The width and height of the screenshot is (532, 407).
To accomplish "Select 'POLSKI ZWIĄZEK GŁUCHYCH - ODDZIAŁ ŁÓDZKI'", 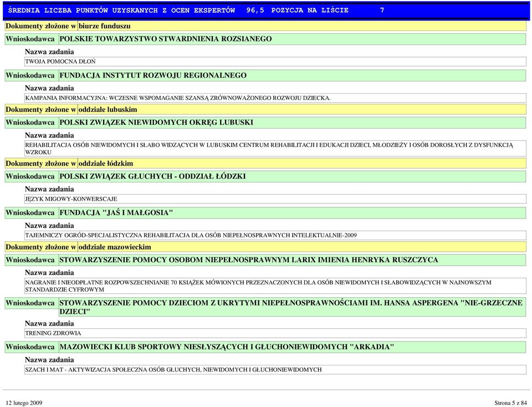I will click(x=153, y=176).
